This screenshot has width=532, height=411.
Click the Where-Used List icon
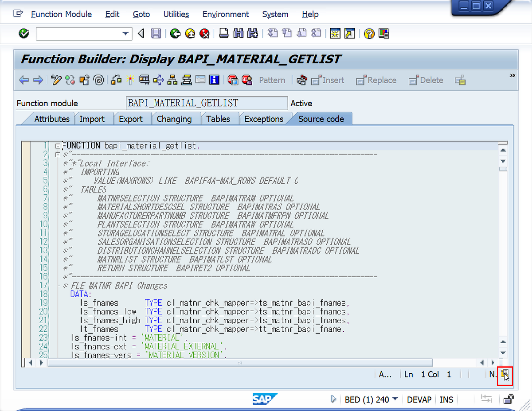click(x=116, y=80)
